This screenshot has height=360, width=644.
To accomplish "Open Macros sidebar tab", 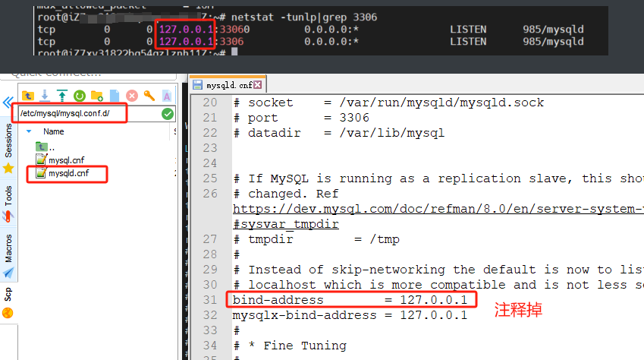I will (x=8, y=248).
